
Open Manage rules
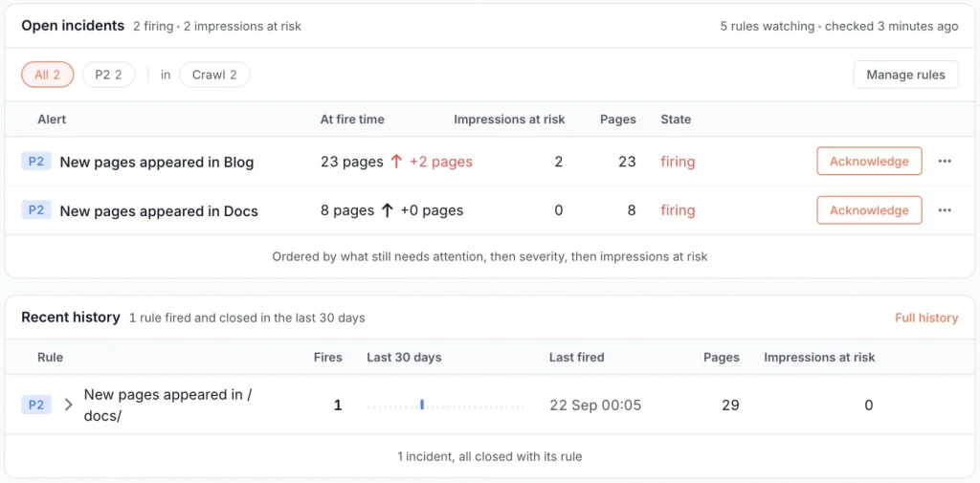click(x=905, y=75)
